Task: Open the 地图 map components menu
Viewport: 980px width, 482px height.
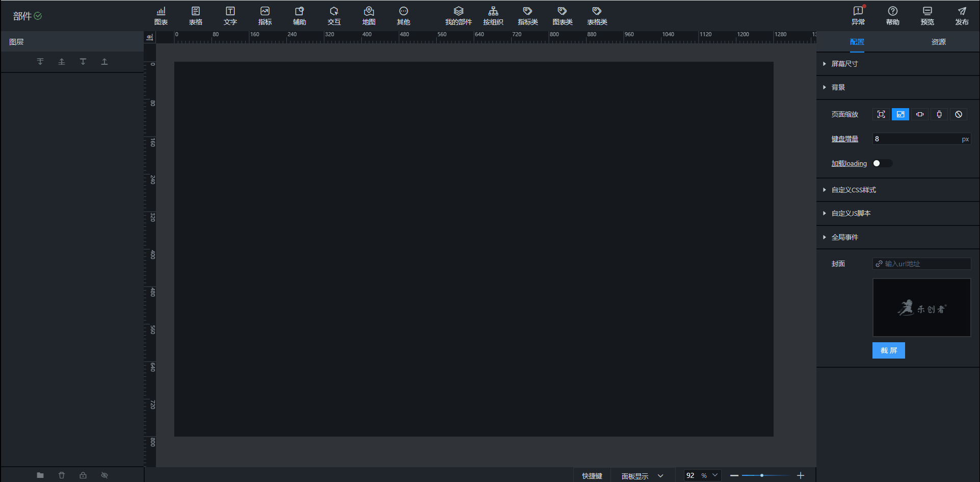Action: coord(368,16)
